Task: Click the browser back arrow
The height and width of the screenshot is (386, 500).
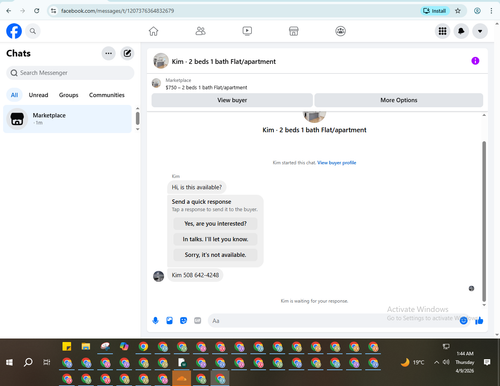Action: tap(9, 11)
